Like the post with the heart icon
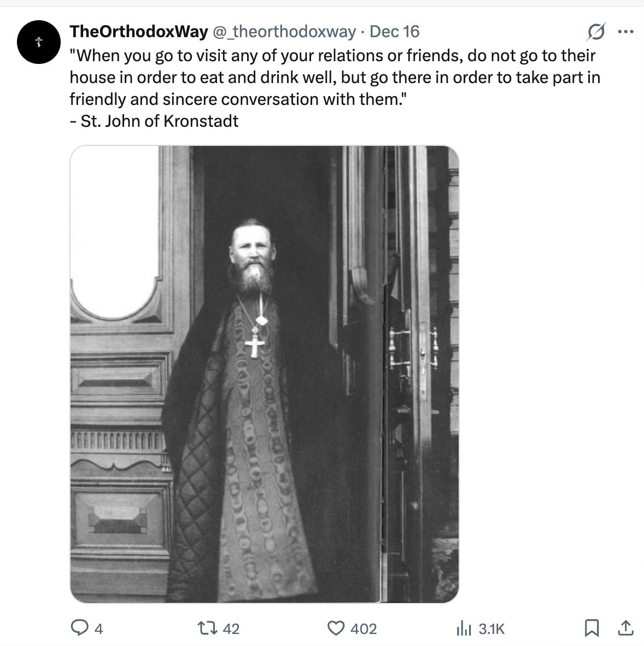 pos(336,629)
